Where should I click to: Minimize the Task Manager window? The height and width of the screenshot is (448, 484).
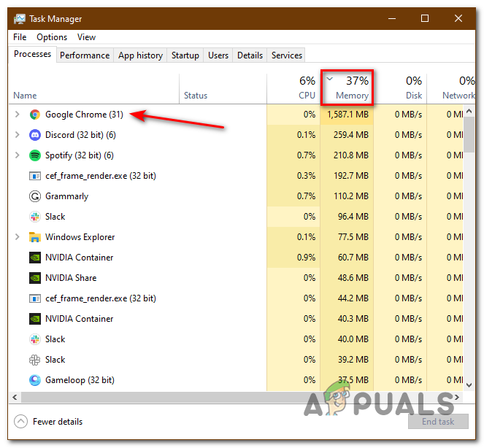[392, 18]
